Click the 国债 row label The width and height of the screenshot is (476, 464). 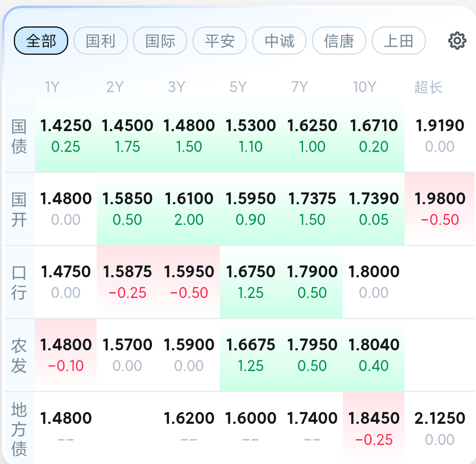point(19,136)
